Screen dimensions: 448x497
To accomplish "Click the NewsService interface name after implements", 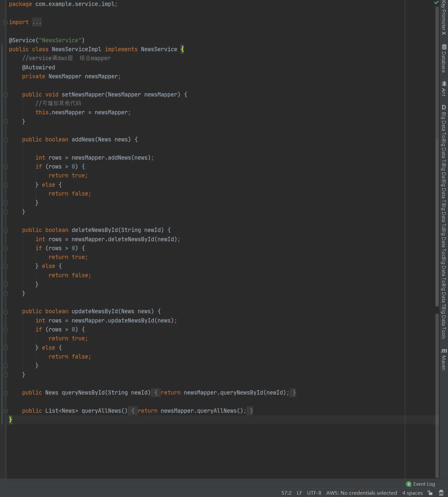I will point(159,49).
